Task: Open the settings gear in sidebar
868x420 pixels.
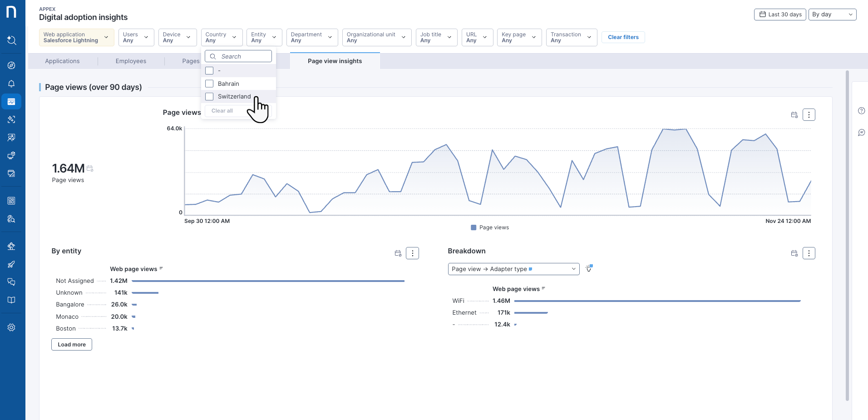Action: click(11, 327)
